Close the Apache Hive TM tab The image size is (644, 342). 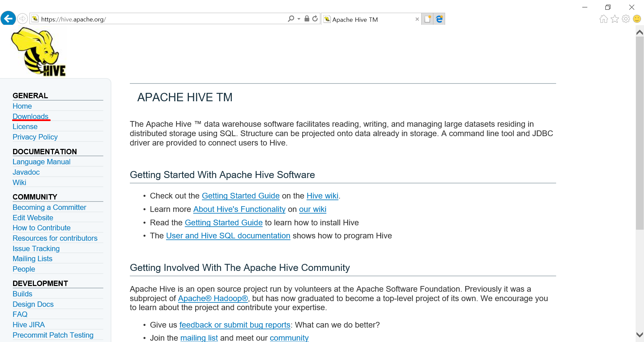click(417, 19)
